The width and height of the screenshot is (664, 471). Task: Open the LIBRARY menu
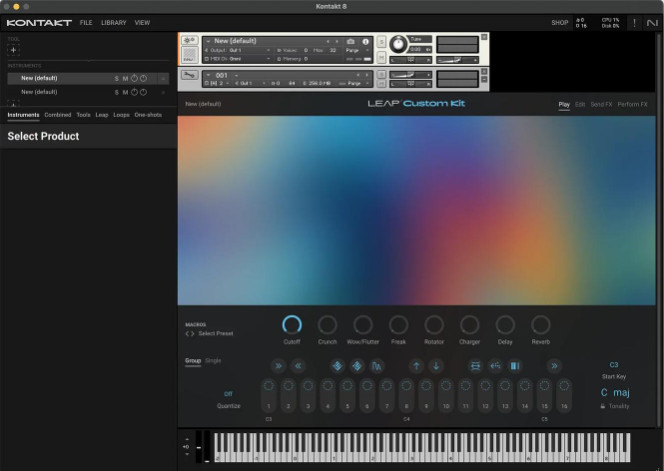tap(113, 23)
